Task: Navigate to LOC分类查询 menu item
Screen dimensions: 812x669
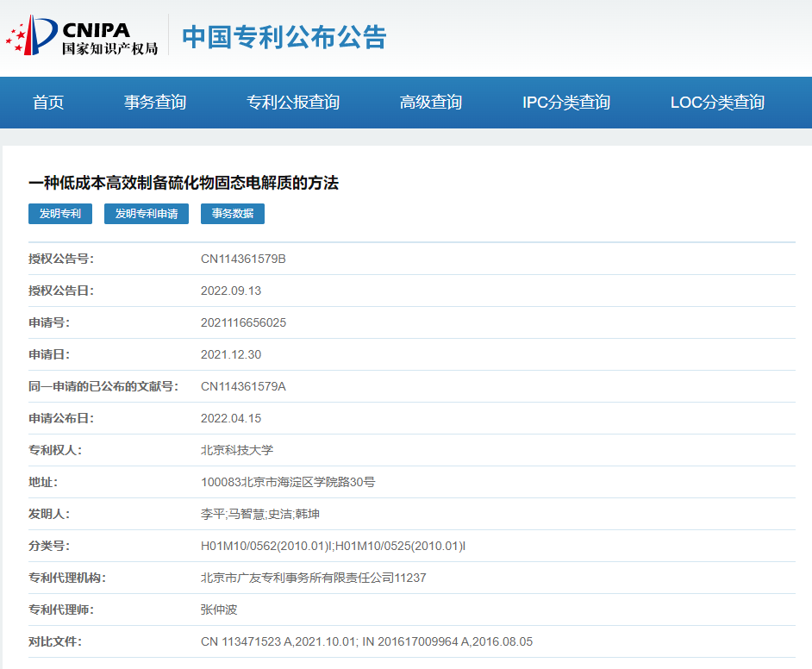Action: (717, 103)
